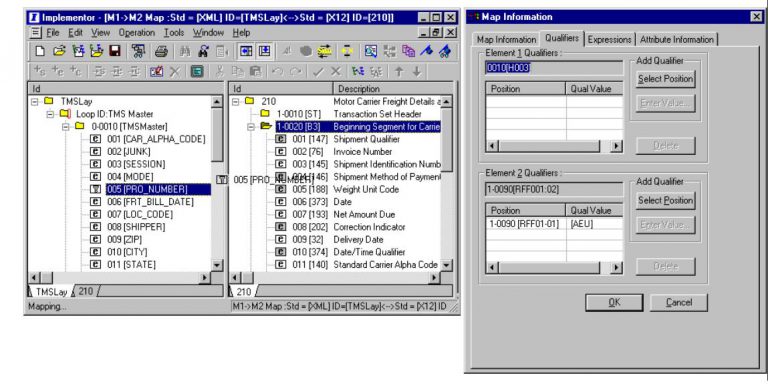Screen dimensions: 768x384
Task: Open a file using the yellow folder toolbar icon
Action: (x=59, y=51)
